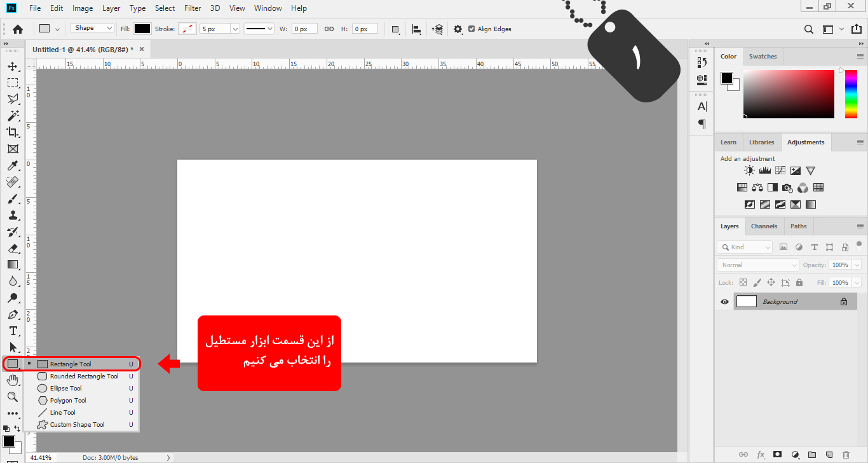The image size is (868, 463).
Task: Select the Eyedropper tool
Action: tap(13, 165)
